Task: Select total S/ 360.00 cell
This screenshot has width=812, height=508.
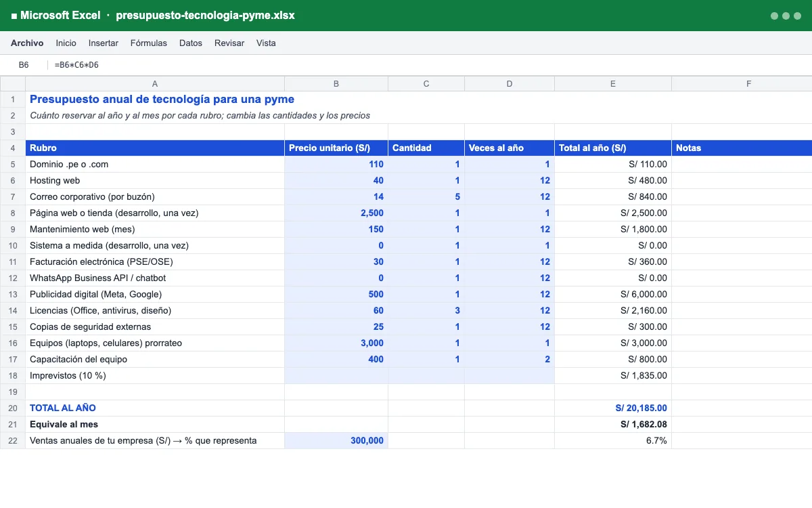Action: (613, 261)
